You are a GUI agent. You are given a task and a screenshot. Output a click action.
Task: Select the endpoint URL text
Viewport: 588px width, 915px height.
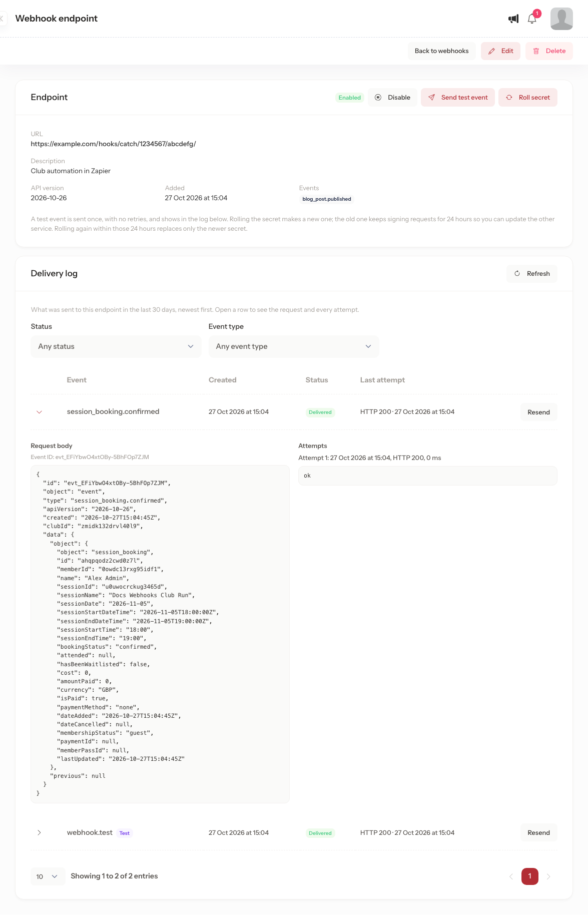[113, 144]
